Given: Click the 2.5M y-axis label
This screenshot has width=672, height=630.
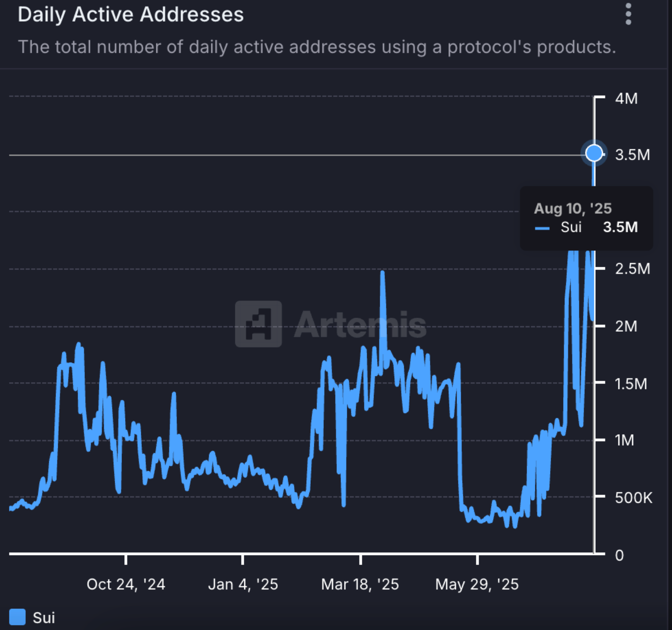Looking at the screenshot, I should coord(632,269).
